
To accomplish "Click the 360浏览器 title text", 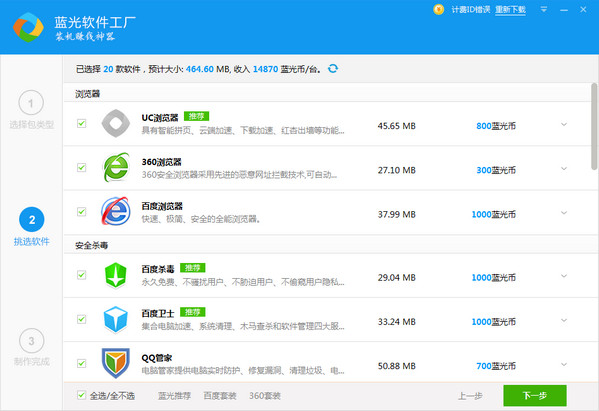I will point(161,162).
